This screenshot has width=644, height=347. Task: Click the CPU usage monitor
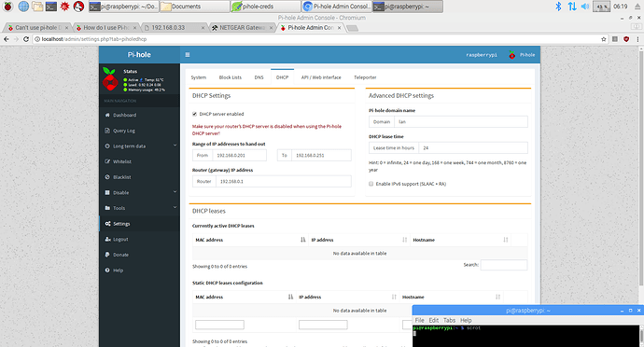tap(602, 7)
